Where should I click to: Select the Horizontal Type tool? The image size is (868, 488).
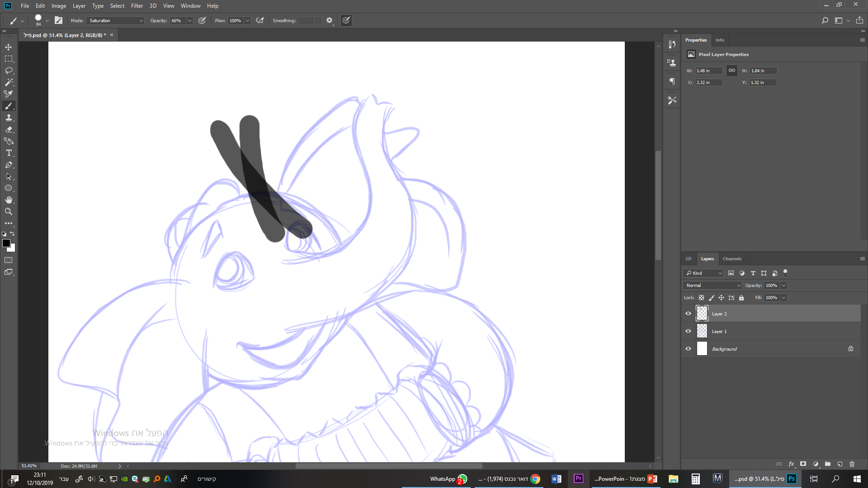9,153
